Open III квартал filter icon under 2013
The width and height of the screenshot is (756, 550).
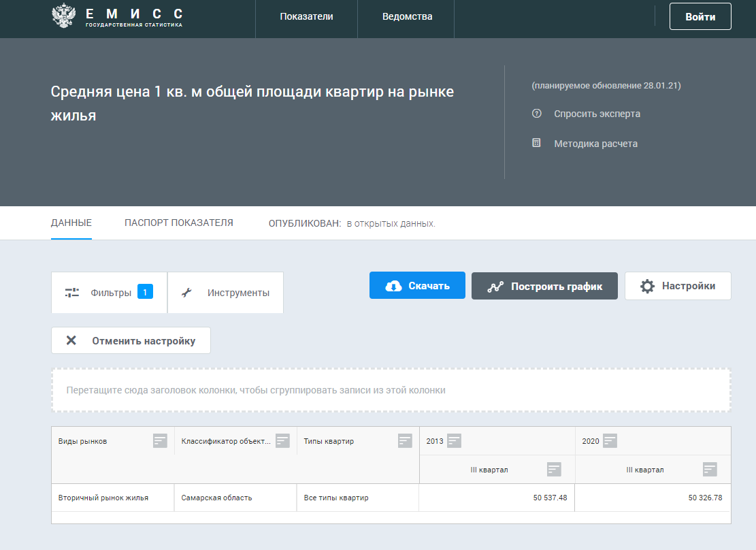[554, 470]
